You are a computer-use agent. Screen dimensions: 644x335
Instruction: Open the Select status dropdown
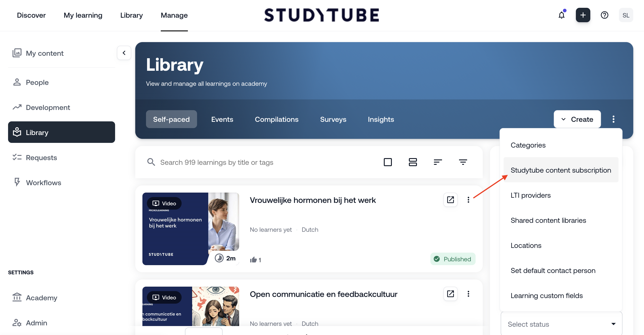pos(561,324)
